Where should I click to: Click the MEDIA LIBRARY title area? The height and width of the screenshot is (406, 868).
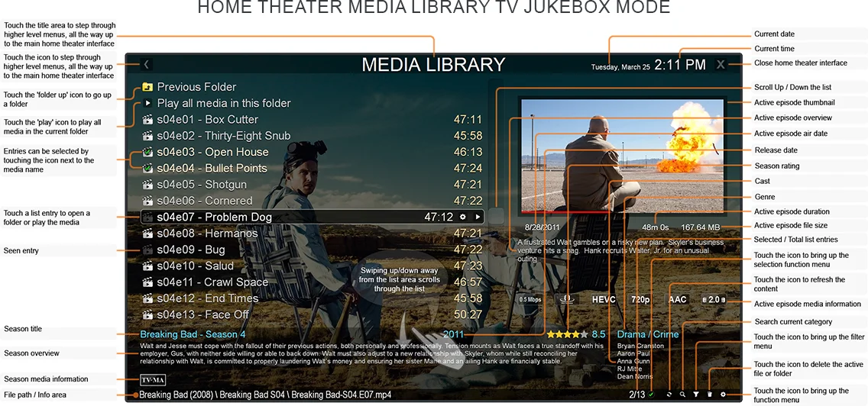tap(433, 65)
